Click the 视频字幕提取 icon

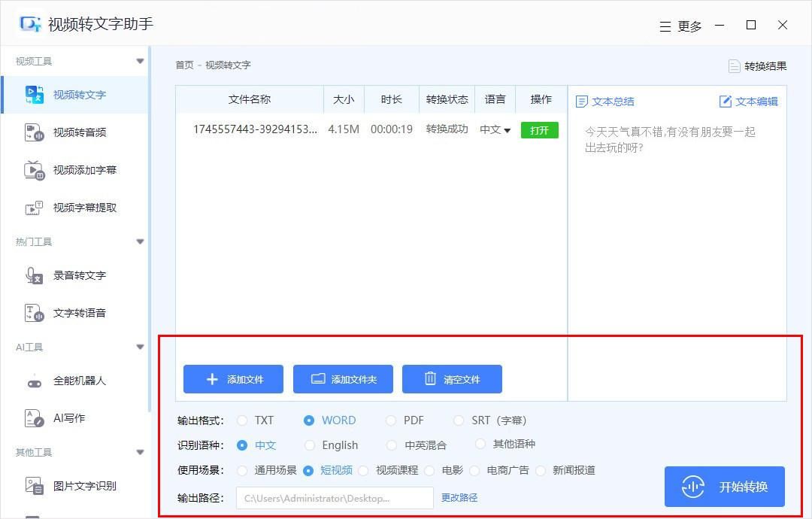click(x=35, y=208)
